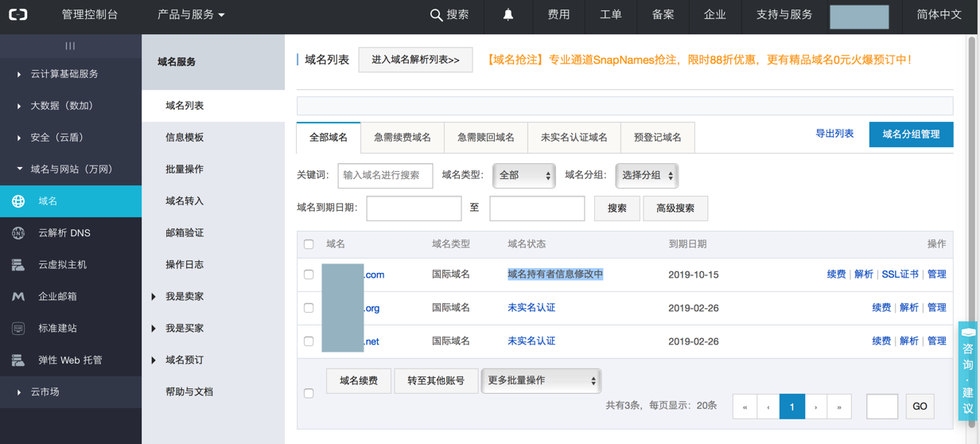Image resolution: width=980 pixels, height=444 pixels.
Task: Click the 弹性 Web 托管 icon
Action: point(18,360)
